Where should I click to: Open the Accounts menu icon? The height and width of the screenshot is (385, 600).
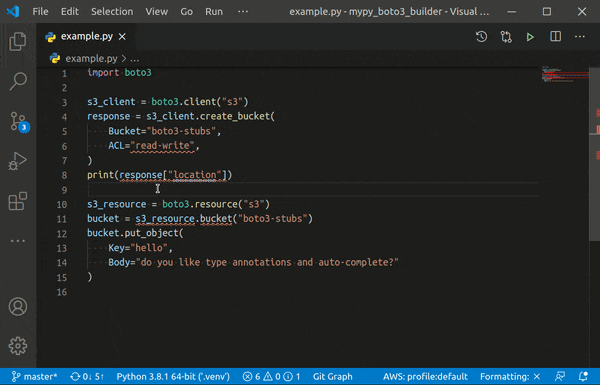(18, 307)
